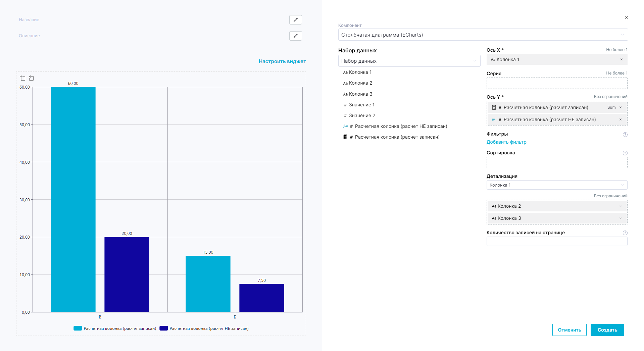
Task: Toggle the 'расчет НЕ записан' legend item
Action: point(204,329)
